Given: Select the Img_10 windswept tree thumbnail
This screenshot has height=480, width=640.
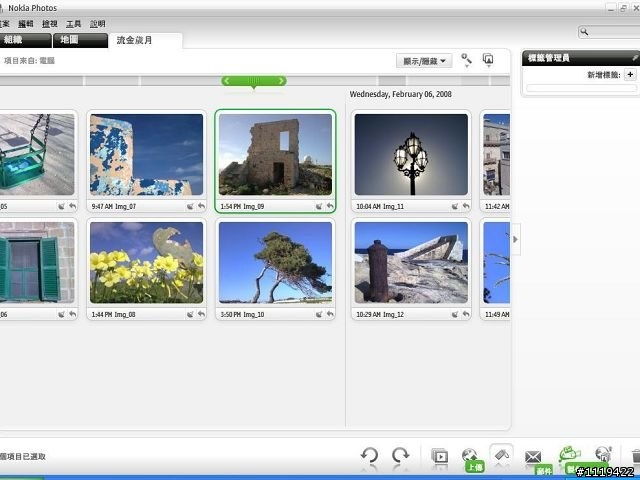Looking at the screenshot, I should (x=276, y=262).
